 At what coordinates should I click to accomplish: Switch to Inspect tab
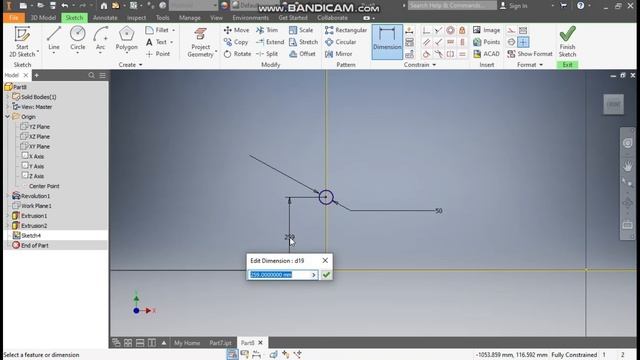point(136,18)
